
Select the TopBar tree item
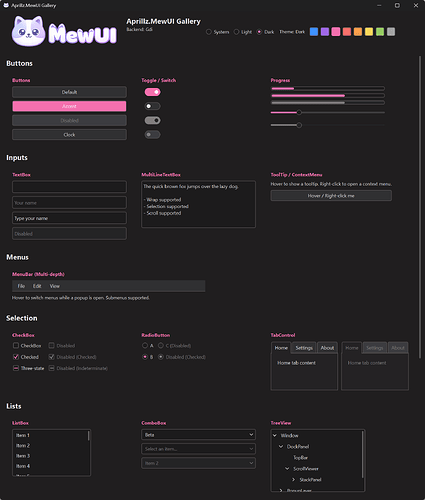(x=300, y=458)
